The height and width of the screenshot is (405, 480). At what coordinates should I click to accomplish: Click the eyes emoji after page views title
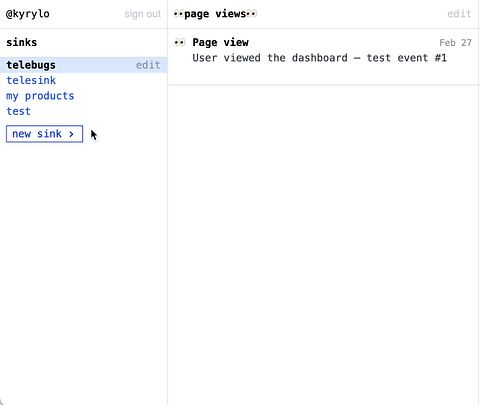pyautogui.click(x=252, y=14)
